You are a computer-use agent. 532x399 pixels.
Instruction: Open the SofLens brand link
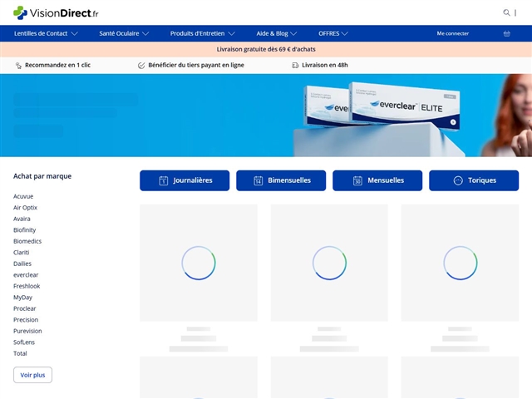coord(24,342)
